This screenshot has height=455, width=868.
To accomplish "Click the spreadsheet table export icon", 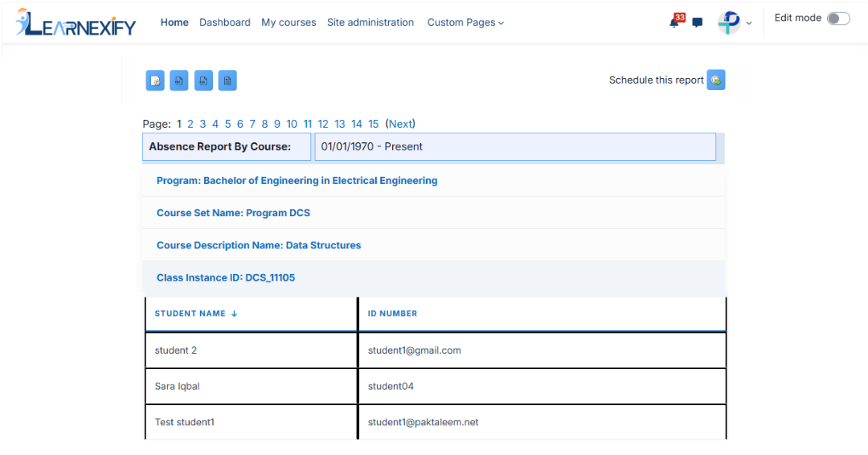I will point(227,80).
